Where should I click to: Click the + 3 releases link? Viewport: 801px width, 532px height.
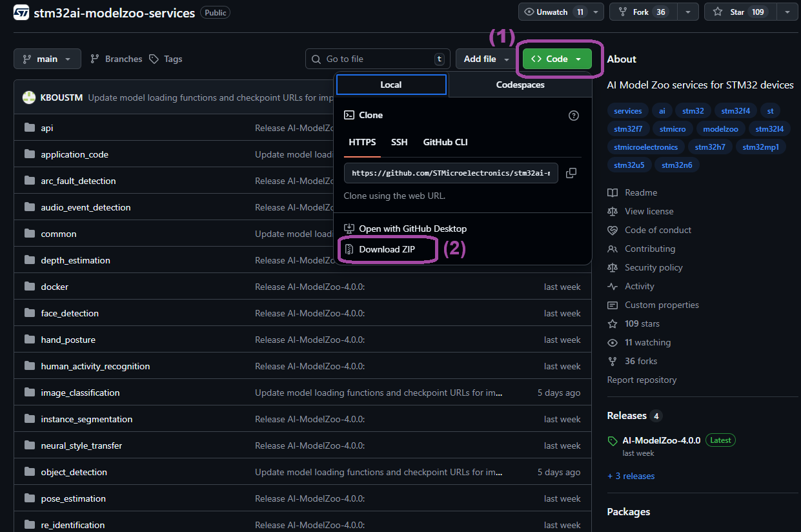pyautogui.click(x=631, y=476)
